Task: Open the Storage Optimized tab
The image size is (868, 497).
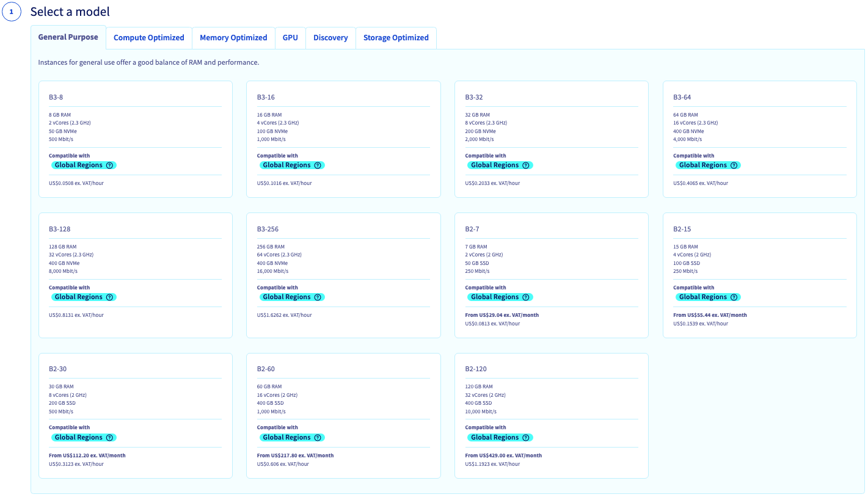Action: tap(396, 37)
